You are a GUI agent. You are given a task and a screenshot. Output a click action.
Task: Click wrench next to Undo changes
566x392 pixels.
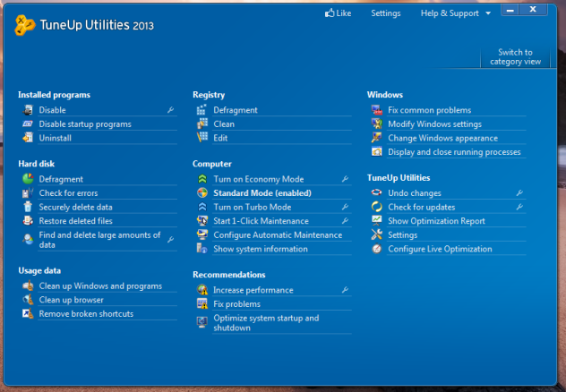(519, 192)
